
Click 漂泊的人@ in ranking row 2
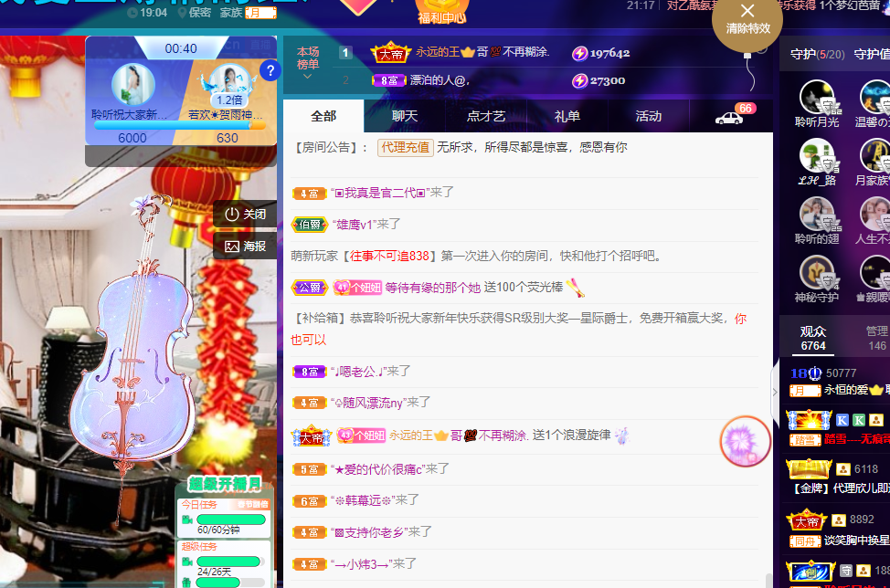coord(439,80)
